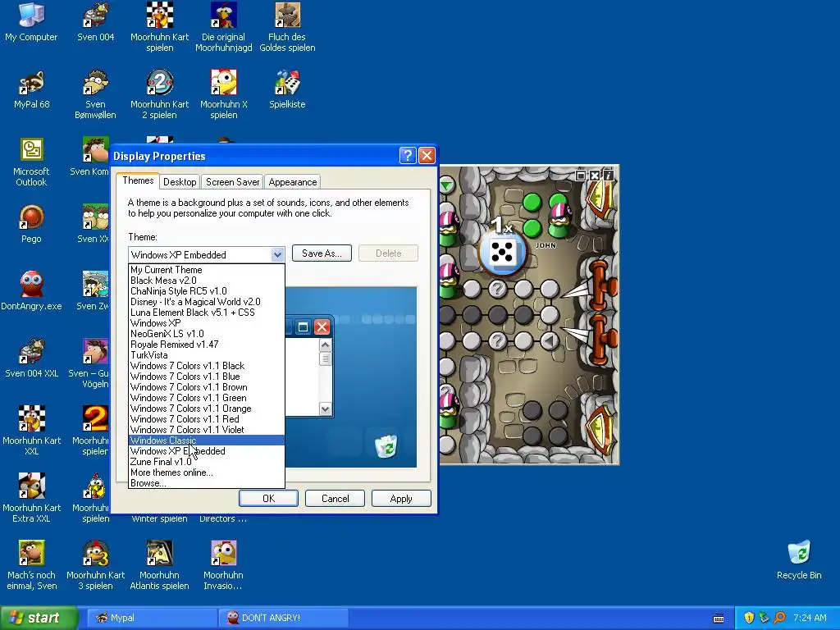Choose Royale Remixed v1.47 theme
This screenshot has width=840, height=630.
(x=207, y=345)
